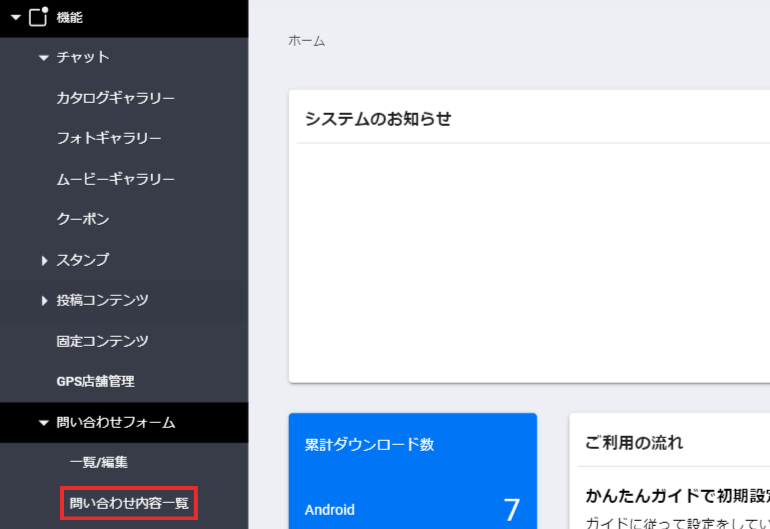Open GPS店舗管理
770x529 pixels.
[95, 381]
